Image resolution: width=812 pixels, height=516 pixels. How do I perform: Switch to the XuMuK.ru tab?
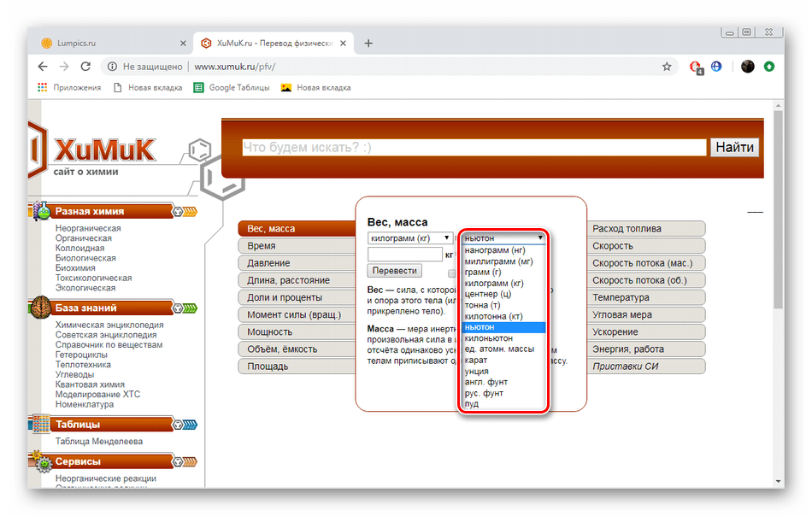(x=274, y=44)
